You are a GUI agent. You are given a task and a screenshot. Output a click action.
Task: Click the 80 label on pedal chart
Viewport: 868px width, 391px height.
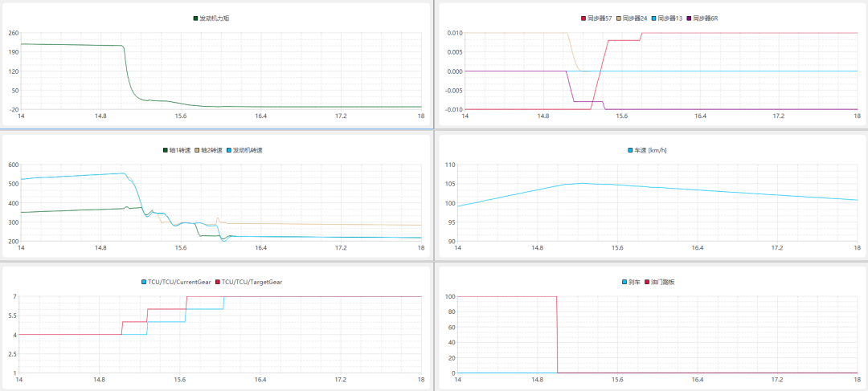point(451,312)
